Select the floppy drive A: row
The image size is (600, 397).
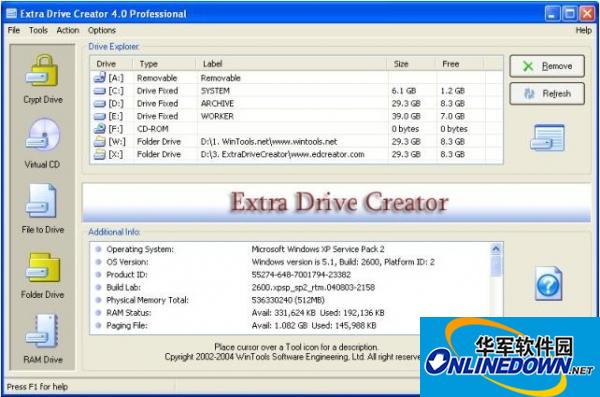(x=297, y=78)
